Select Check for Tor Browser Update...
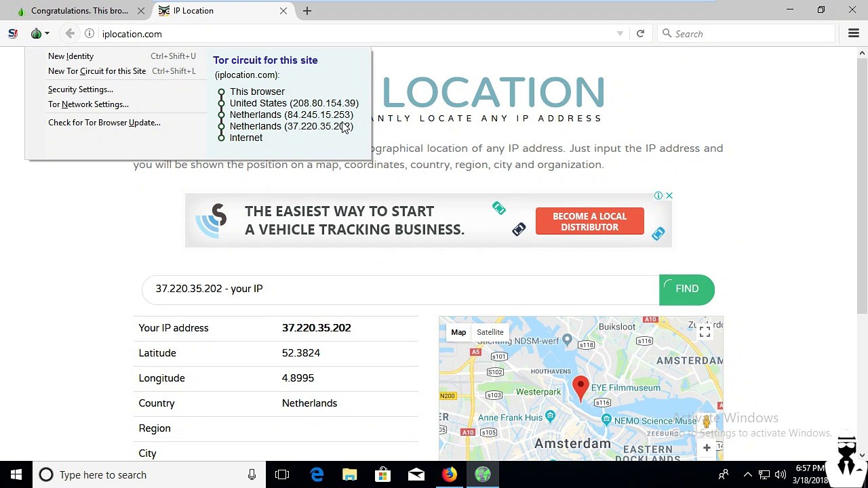 (104, 123)
